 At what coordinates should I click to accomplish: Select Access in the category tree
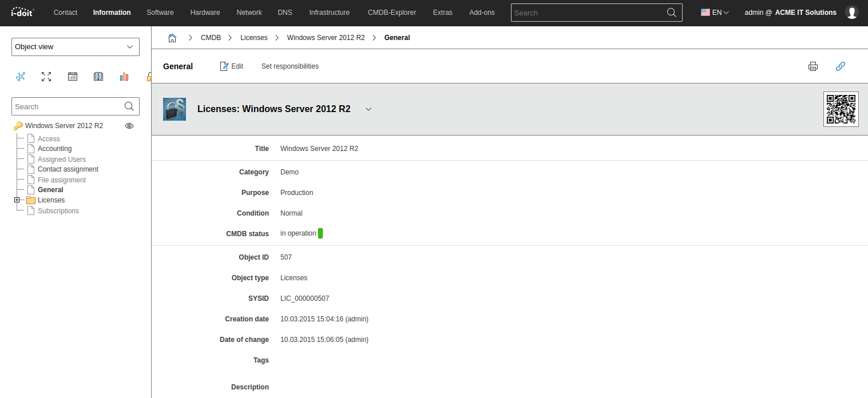[49, 139]
